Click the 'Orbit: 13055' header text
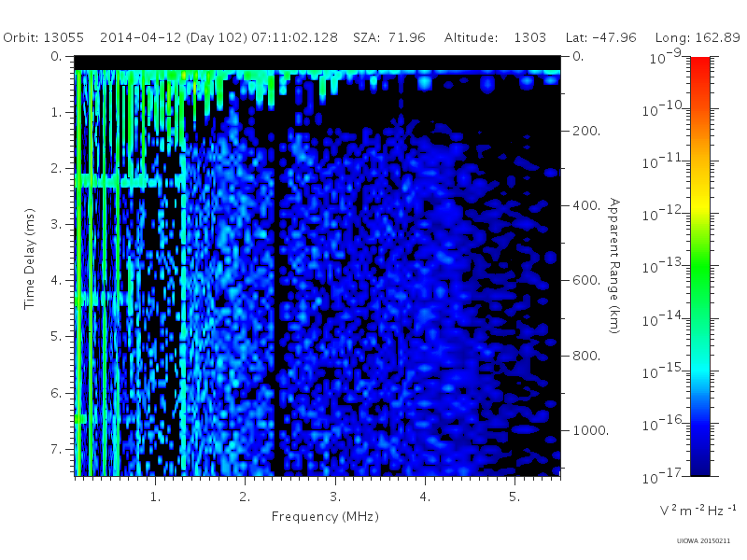The height and width of the screenshot is (560, 747). click(x=43, y=37)
